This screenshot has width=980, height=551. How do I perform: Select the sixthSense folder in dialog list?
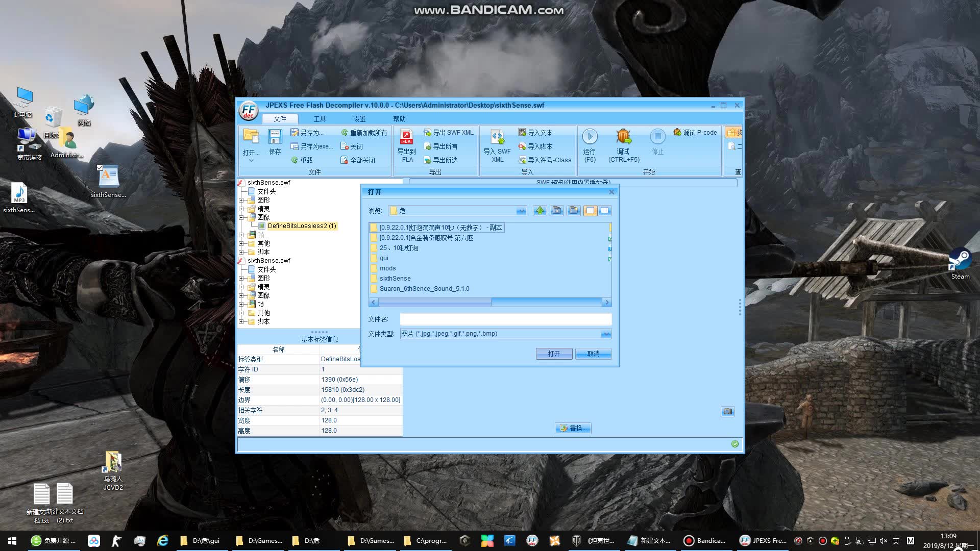point(395,279)
